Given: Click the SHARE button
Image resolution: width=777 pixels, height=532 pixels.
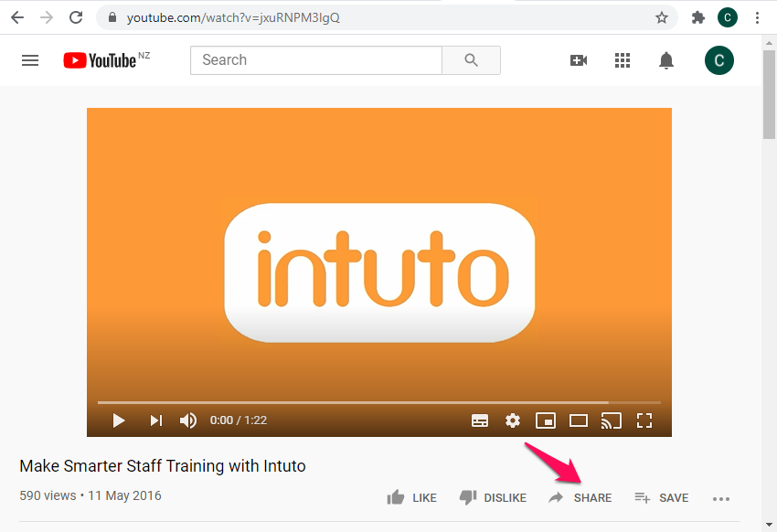Looking at the screenshot, I should (580, 498).
